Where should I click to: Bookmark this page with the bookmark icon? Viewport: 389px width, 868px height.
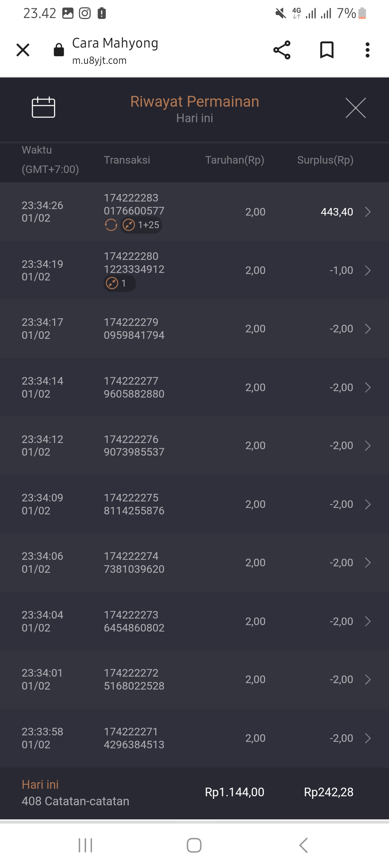tap(327, 50)
